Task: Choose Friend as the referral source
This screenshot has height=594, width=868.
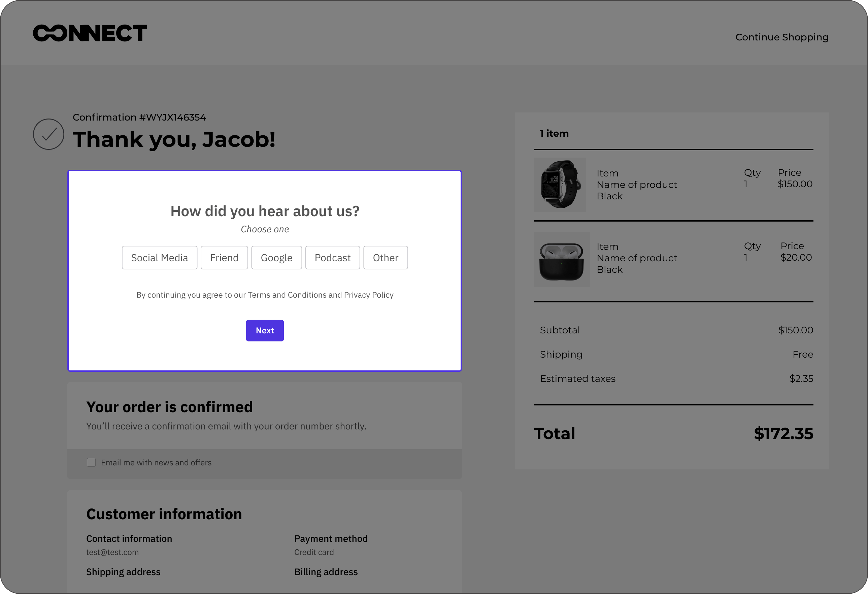Action: 224,258
